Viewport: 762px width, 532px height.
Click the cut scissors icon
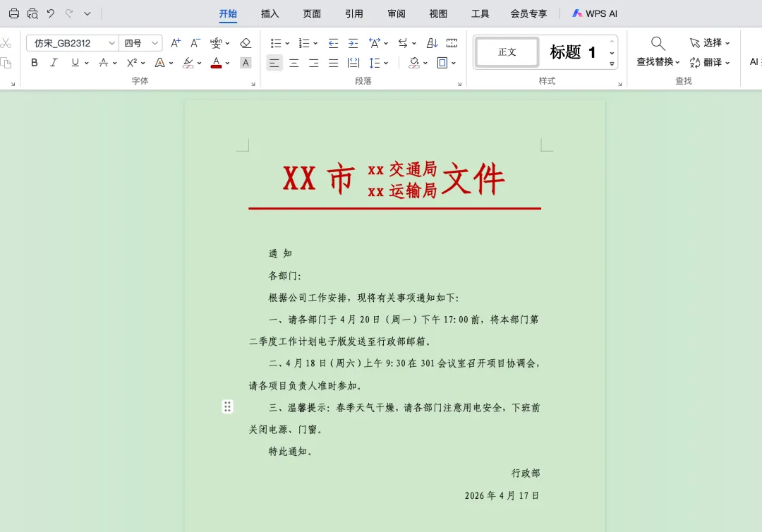coord(6,43)
